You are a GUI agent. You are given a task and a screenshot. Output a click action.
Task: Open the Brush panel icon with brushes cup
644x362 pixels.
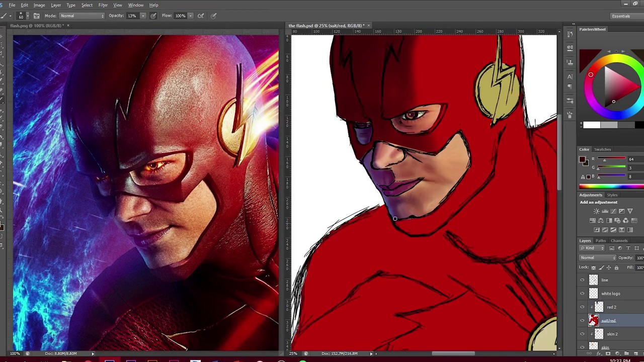click(x=570, y=115)
